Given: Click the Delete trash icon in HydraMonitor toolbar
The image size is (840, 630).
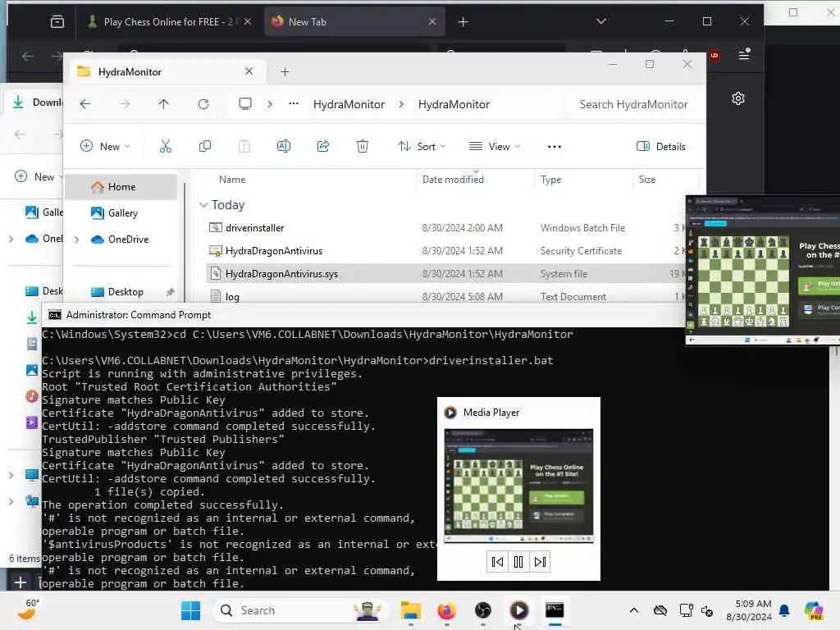Looking at the screenshot, I should pyautogui.click(x=363, y=146).
